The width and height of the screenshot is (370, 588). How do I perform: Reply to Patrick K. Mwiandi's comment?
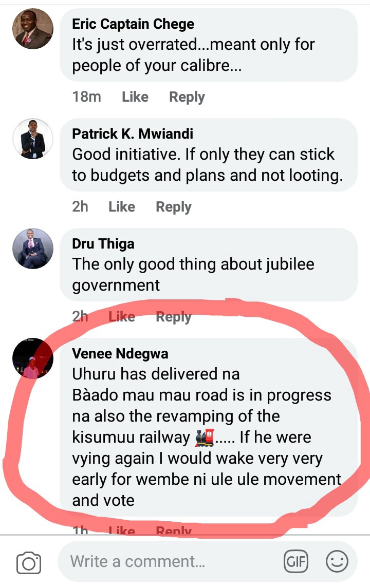tap(173, 207)
